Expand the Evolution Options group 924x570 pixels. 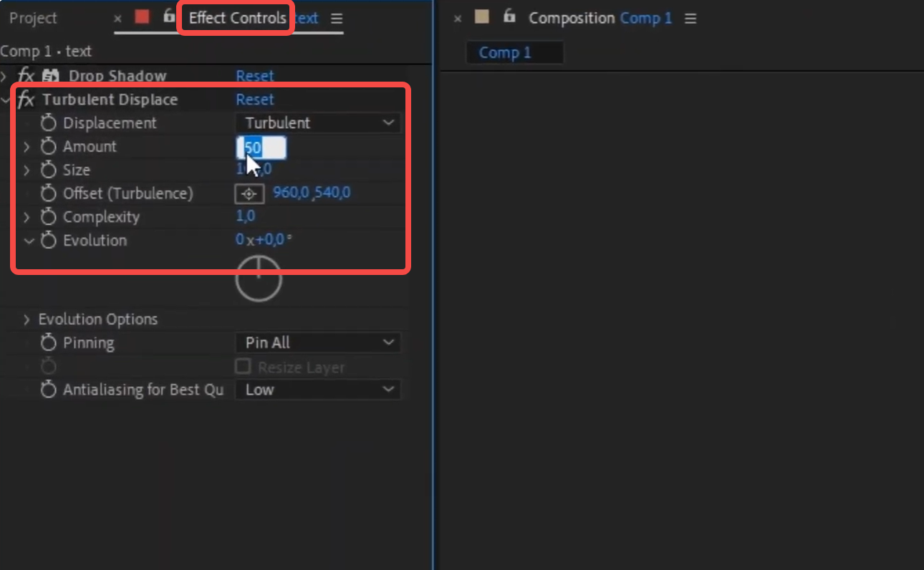point(27,319)
